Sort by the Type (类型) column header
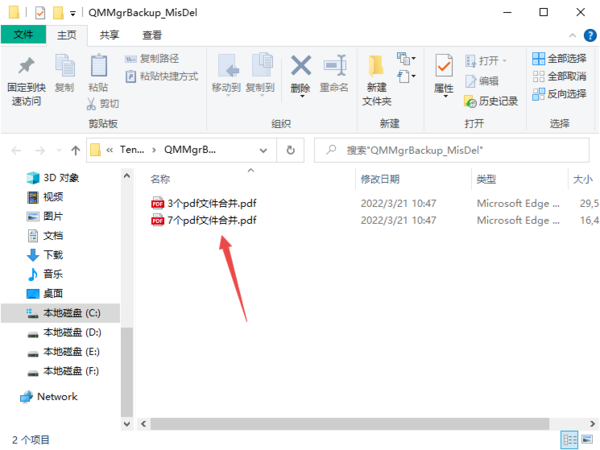This screenshot has width=600, height=450. [486, 179]
